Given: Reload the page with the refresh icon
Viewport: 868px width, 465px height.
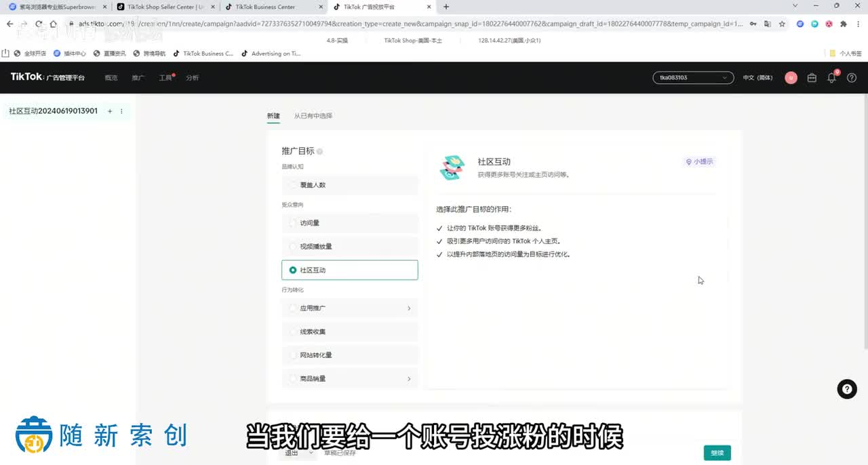Looking at the screenshot, I should pyautogui.click(x=39, y=24).
